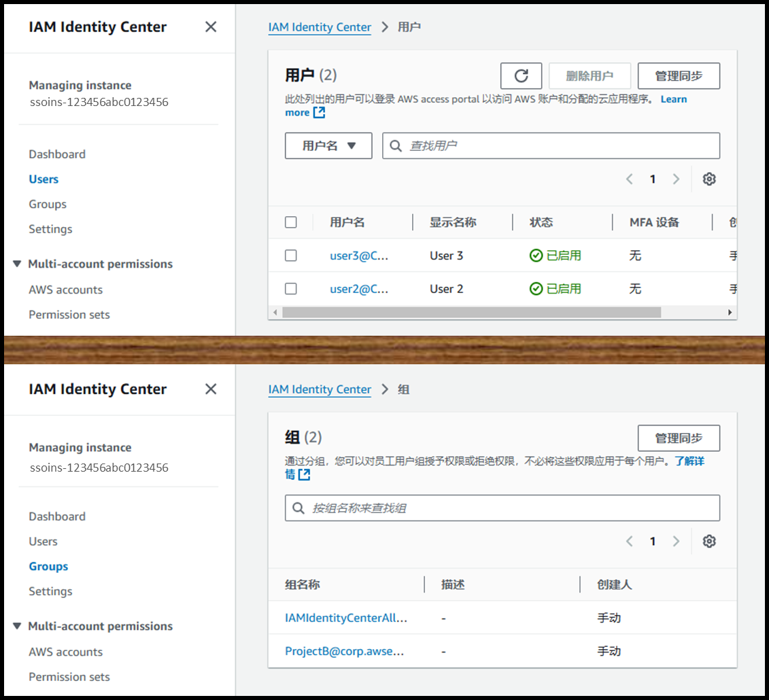Click the 了解详情 link
769x700 pixels.
coord(689,461)
